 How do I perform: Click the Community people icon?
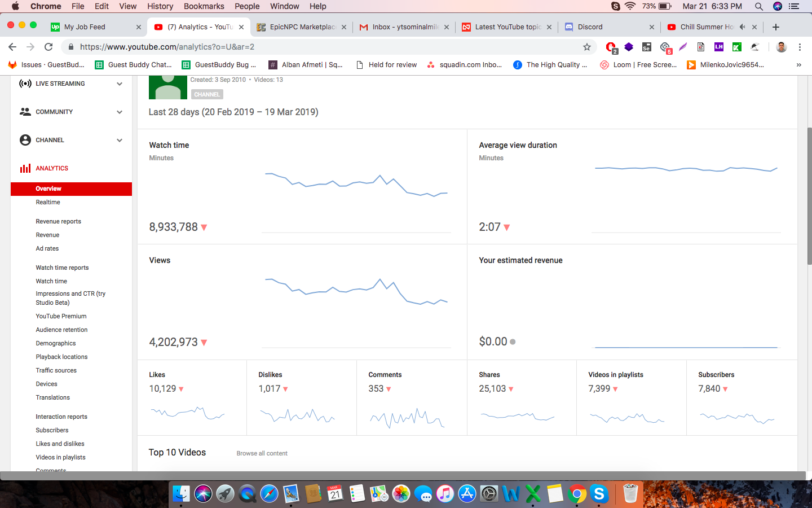[25, 112]
